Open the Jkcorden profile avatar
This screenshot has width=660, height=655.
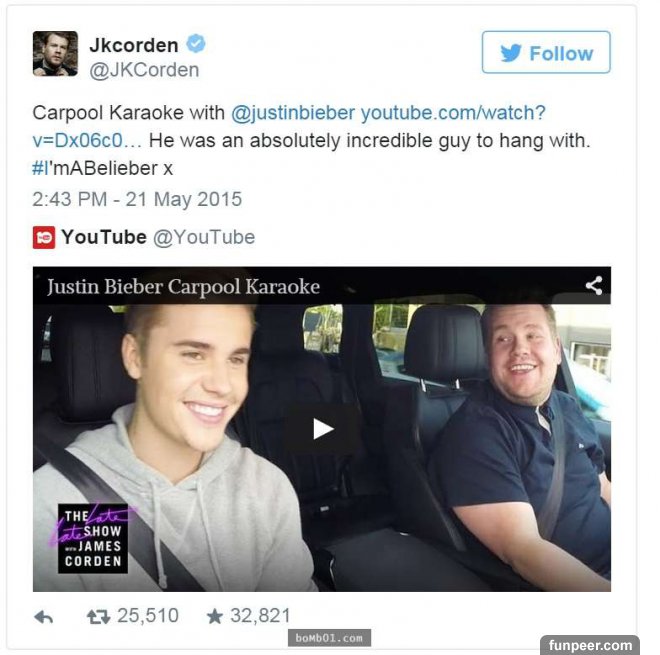(x=55, y=53)
